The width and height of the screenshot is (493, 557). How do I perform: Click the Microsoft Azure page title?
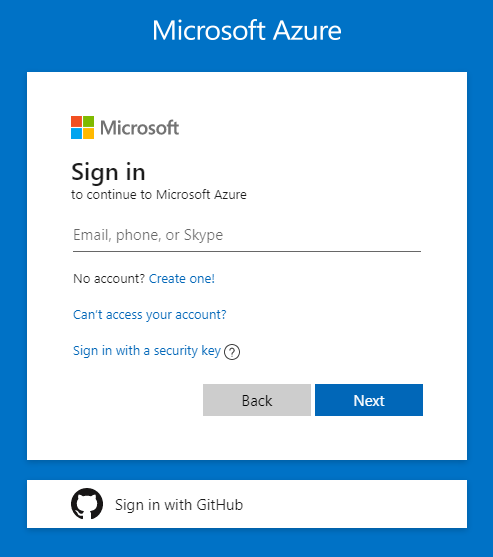[x=247, y=31]
